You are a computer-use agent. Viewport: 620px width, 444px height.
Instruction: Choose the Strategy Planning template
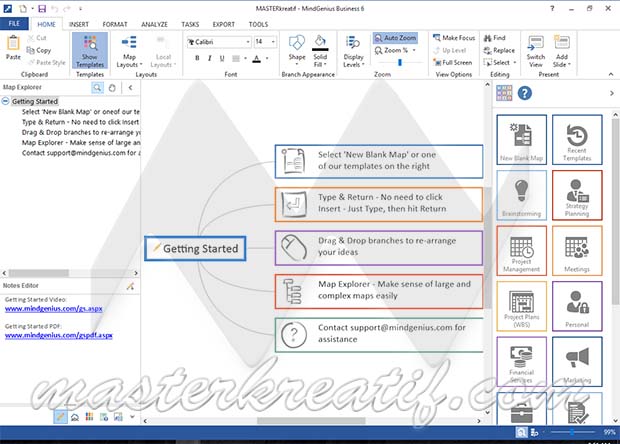tap(577, 195)
